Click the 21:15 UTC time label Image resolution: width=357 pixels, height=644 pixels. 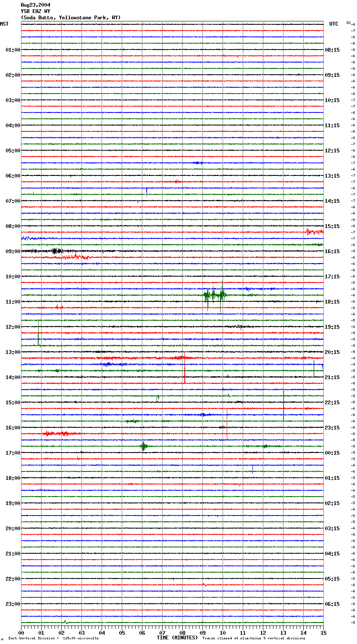coord(332,377)
